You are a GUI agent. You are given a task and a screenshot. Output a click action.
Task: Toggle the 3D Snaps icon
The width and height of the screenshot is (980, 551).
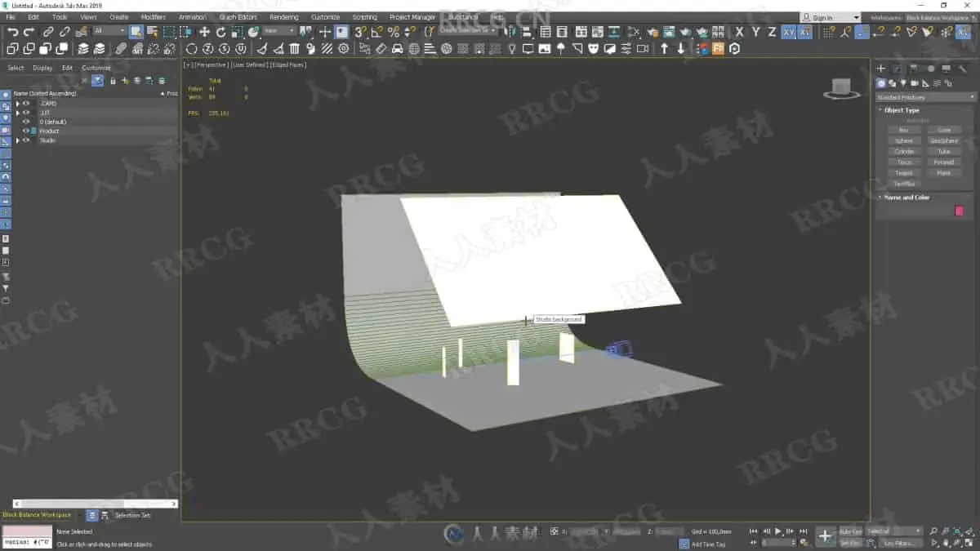pos(359,32)
